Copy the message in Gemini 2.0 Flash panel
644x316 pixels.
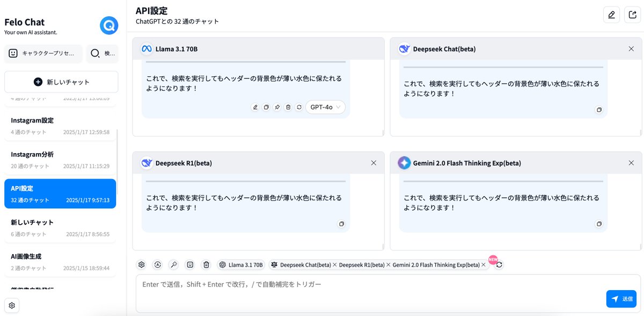pyautogui.click(x=599, y=224)
